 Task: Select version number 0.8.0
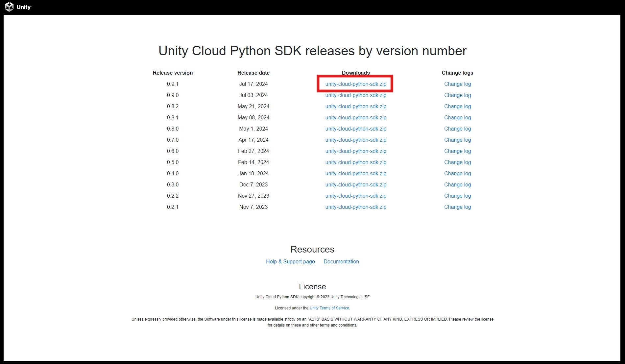(x=173, y=129)
